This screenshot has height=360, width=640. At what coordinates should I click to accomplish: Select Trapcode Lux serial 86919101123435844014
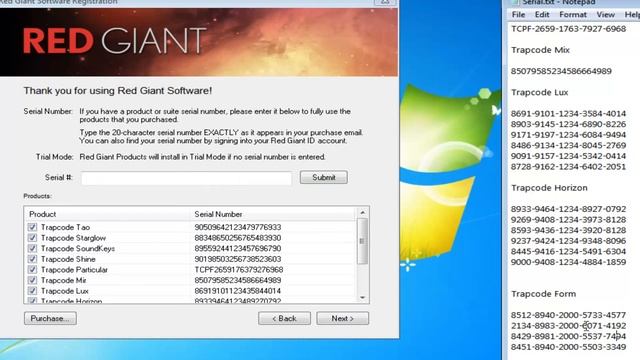point(238,291)
